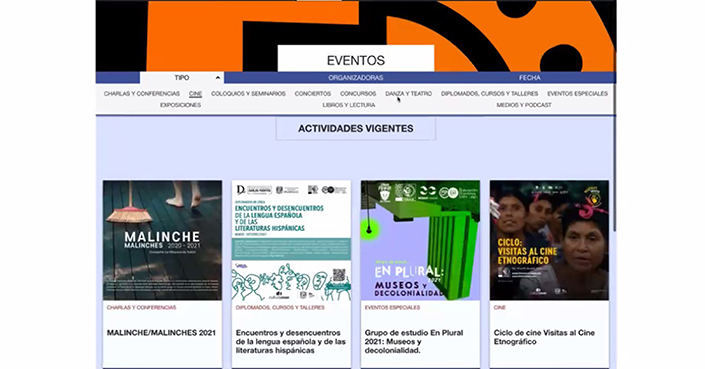The image size is (705, 369).
Task: Select Medios y Podcast filter
Action: tap(524, 105)
